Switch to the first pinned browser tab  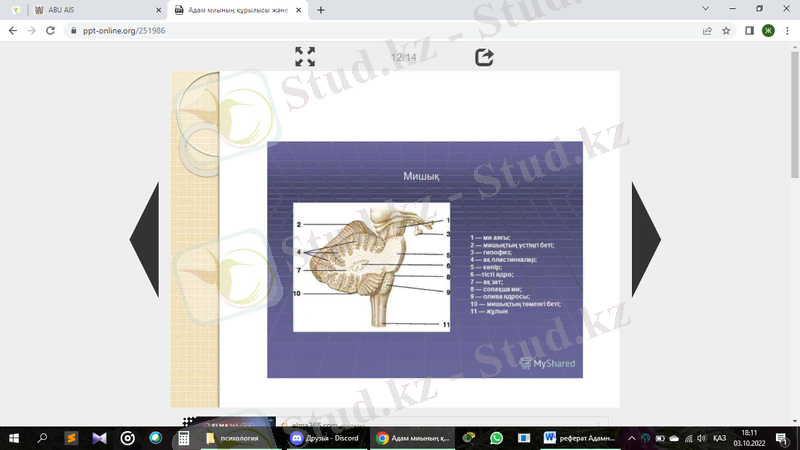[x=16, y=10]
